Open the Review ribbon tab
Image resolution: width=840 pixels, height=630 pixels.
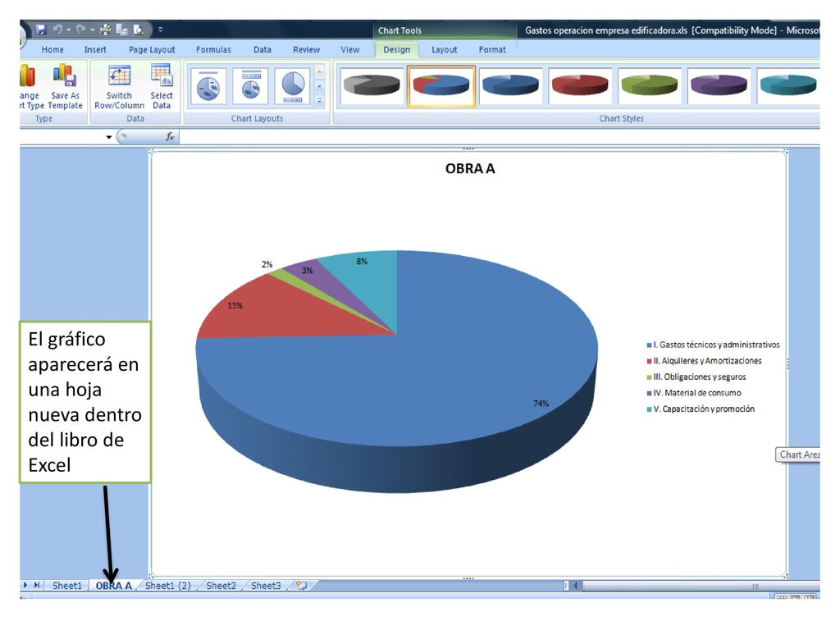tap(306, 49)
